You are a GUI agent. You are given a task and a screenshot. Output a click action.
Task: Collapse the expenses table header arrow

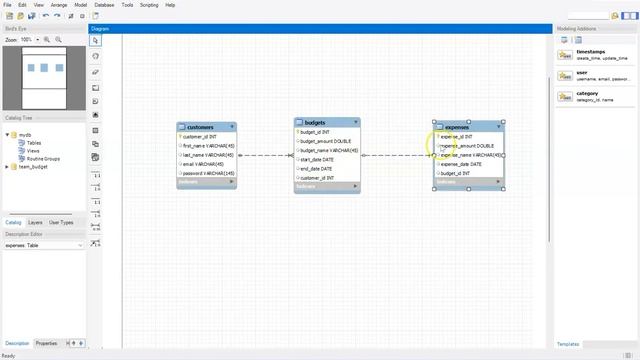click(498, 127)
